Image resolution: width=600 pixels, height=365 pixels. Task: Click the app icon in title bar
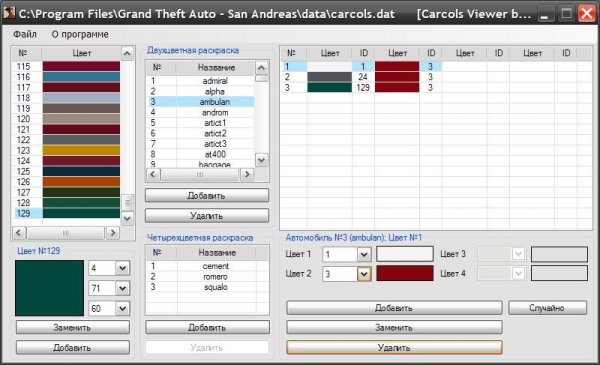pyautogui.click(x=9, y=13)
